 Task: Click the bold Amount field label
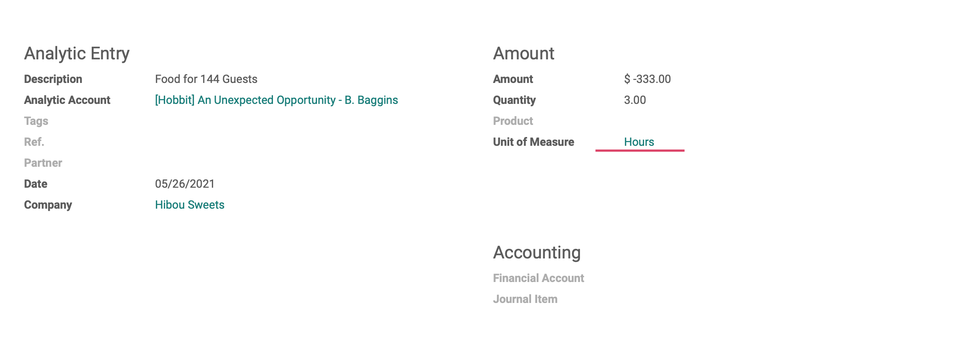tap(513, 79)
